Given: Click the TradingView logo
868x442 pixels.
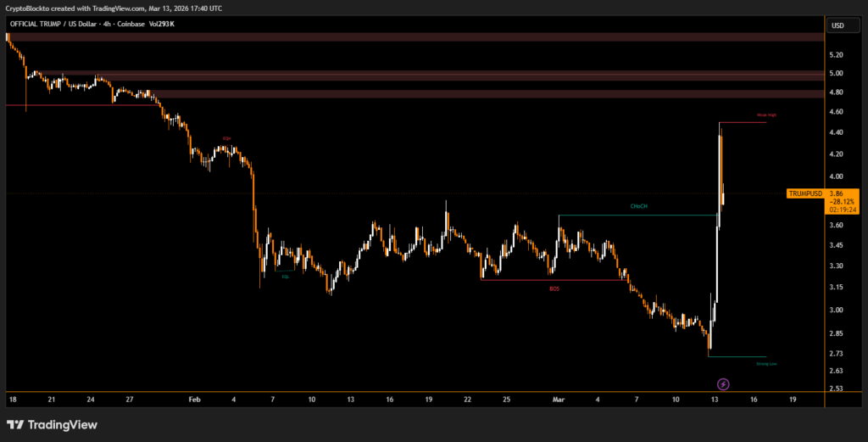Looking at the screenshot, I should coord(52,424).
